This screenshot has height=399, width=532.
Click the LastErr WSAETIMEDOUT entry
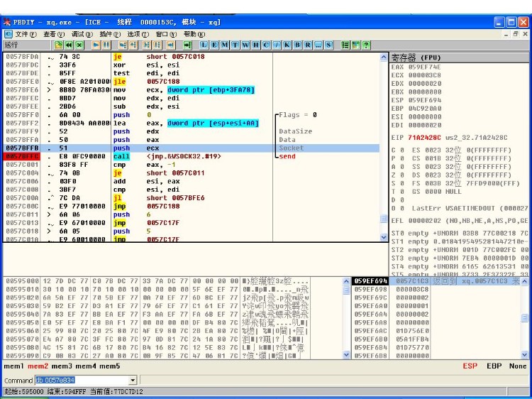tap(470, 208)
